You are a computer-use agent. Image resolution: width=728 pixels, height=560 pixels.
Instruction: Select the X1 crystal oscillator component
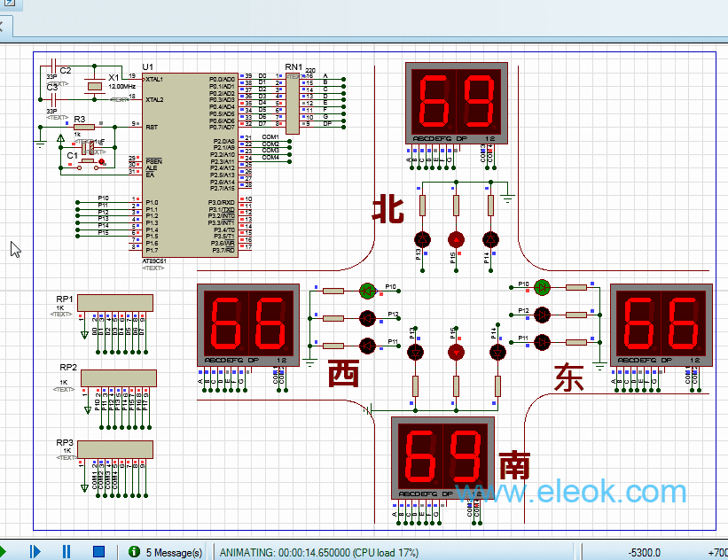[x=94, y=86]
